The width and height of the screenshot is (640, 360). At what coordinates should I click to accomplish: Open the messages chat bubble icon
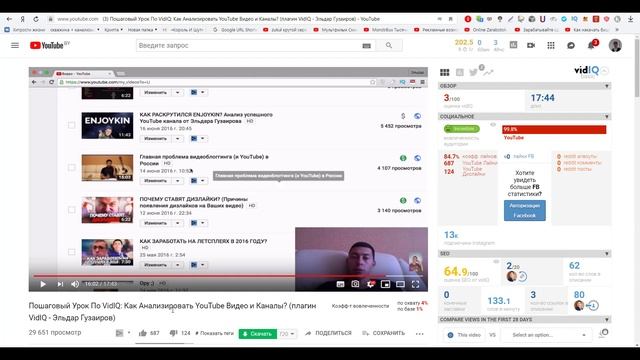point(571,45)
